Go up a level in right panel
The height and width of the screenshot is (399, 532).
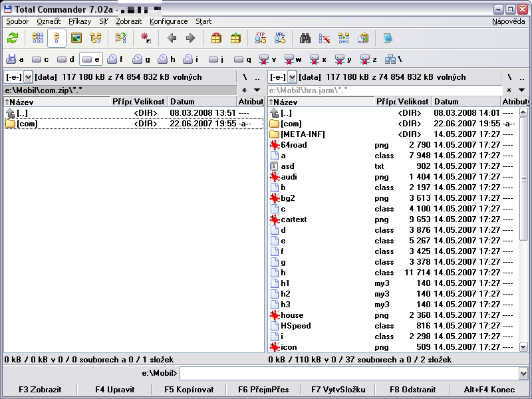(522, 77)
